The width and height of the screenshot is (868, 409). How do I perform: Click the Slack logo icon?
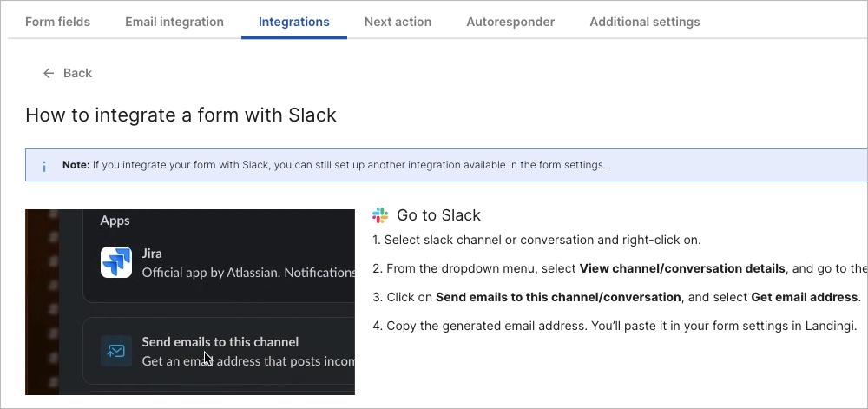point(380,215)
